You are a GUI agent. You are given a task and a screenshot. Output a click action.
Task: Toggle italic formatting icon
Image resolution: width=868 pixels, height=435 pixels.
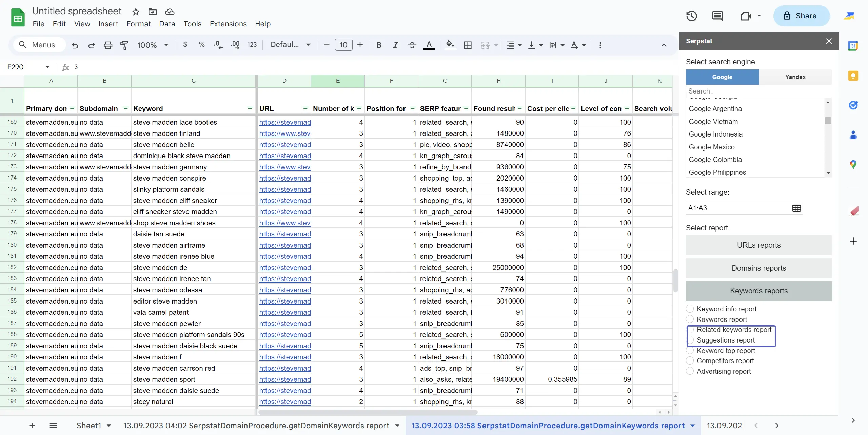tap(395, 45)
